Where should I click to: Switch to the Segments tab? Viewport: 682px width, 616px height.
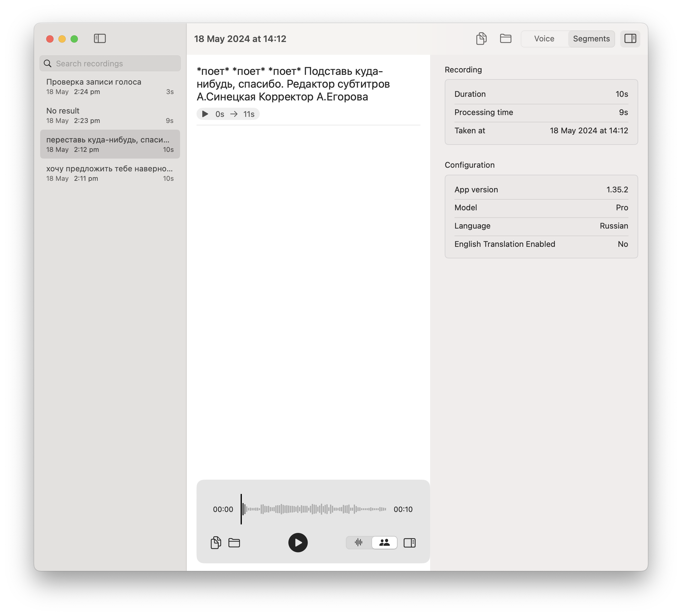(591, 39)
